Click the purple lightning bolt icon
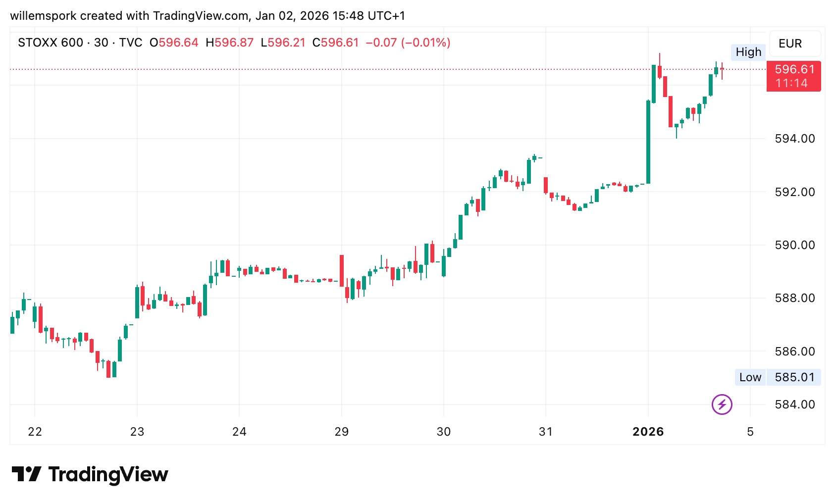The height and width of the screenshot is (504, 835). [722, 404]
